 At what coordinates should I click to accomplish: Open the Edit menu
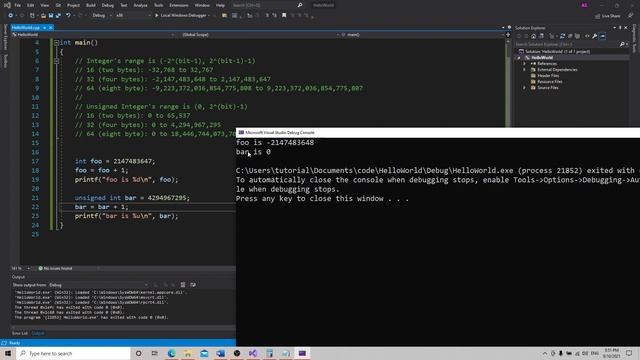coord(31,5)
